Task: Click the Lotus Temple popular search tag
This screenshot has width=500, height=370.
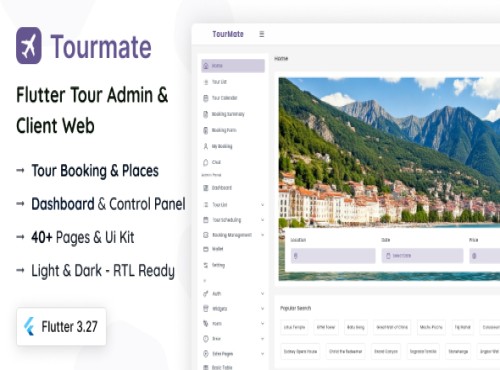Action: [294, 327]
